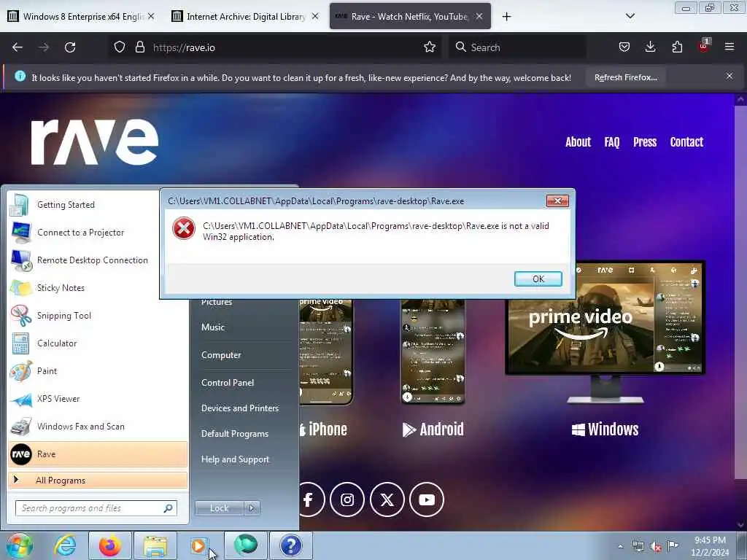Open tracking protection shield icon

120,47
